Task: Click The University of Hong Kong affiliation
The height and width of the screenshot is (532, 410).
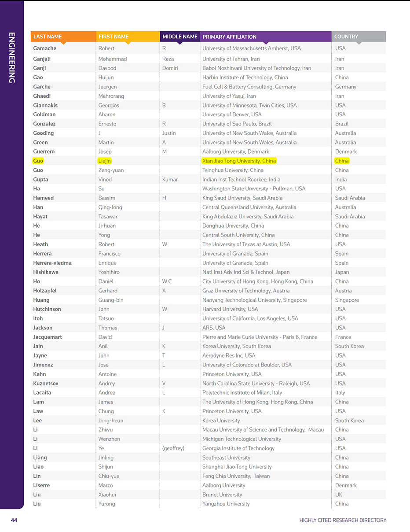Action: point(258,402)
